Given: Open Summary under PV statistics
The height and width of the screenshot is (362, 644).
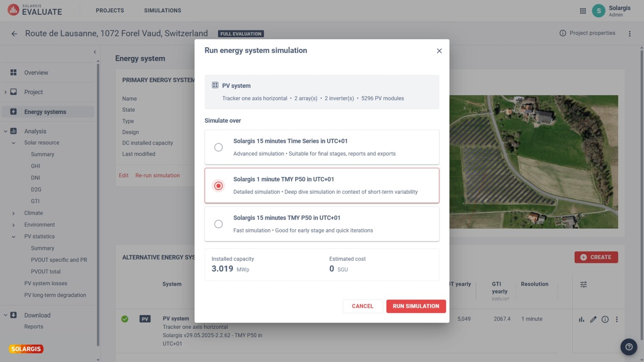Looking at the screenshot, I should pos(42,248).
